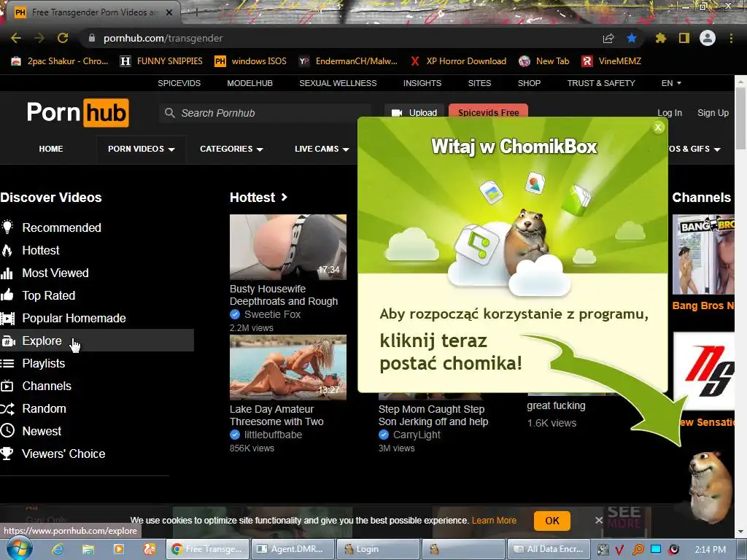Viewport: 747px width, 560px height.
Task: Open the VineMEMZ bookmark
Action: [x=612, y=61]
